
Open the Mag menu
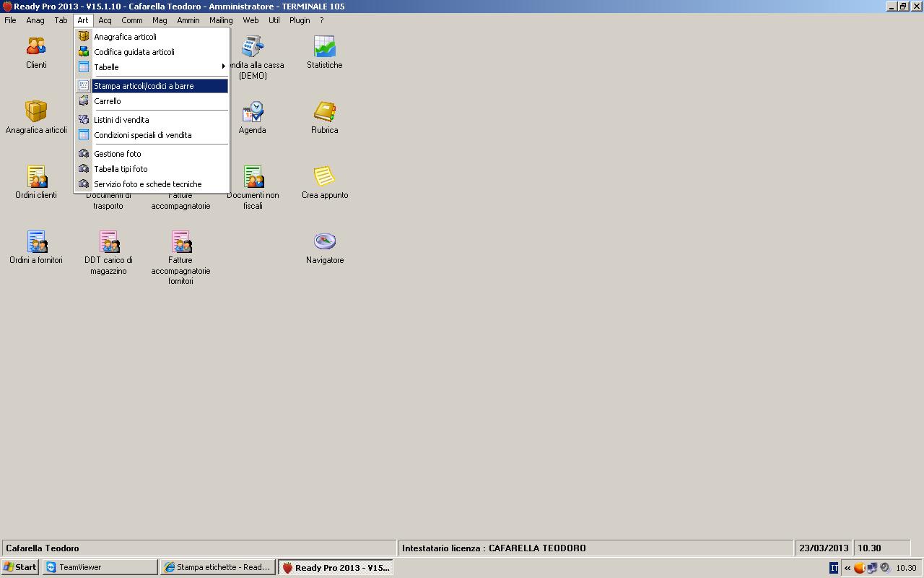tap(160, 20)
